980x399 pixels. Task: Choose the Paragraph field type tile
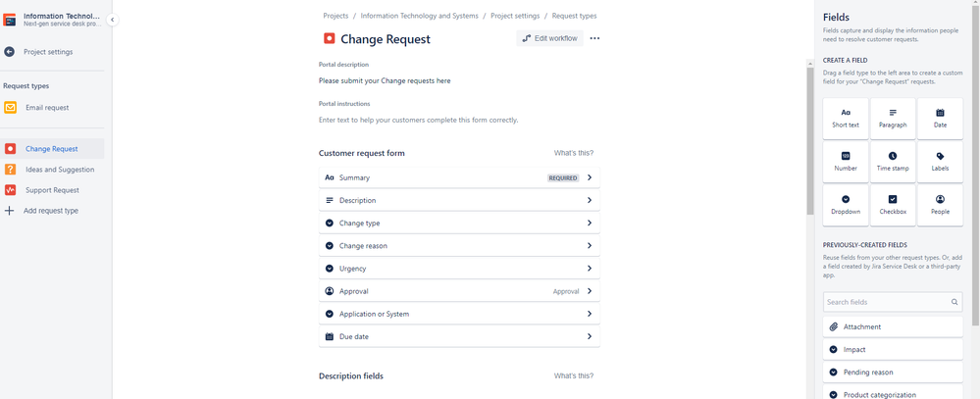click(x=893, y=118)
